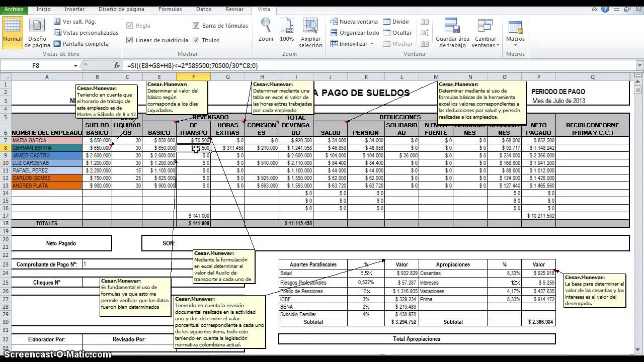The height and width of the screenshot is (362, 644).
Task: Select column F header
Action: [193, 77]
